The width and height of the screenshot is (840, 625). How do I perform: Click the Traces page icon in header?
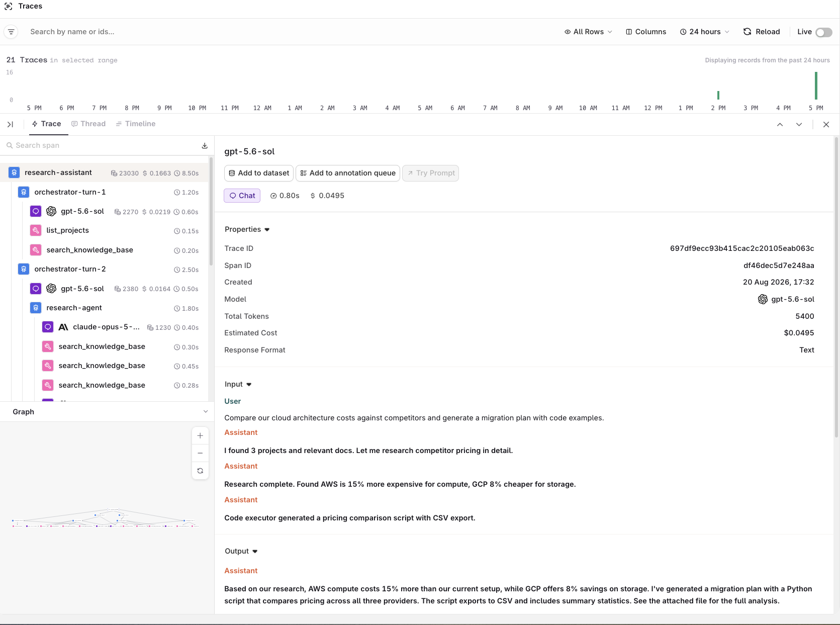click(9, 6)
